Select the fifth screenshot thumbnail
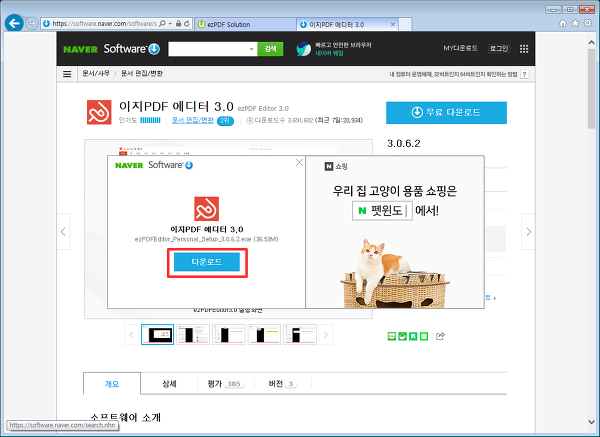 pyautogui.click(x=300, y=335)
